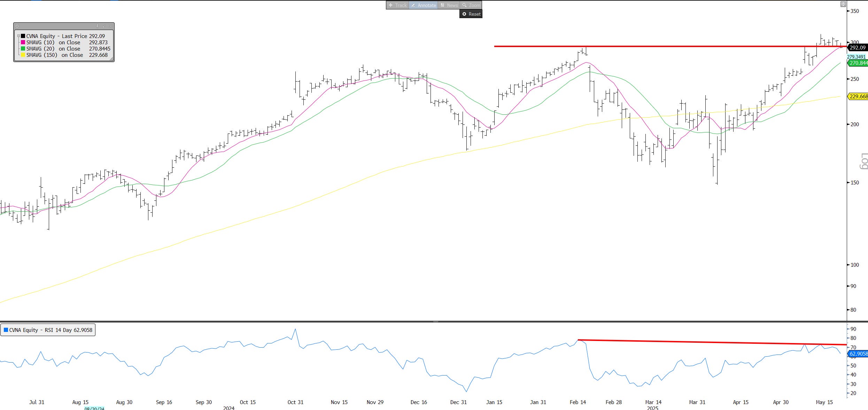Click the legend minimize arrow icon
Viewport: 868px width, 410px height.
point(104,26)
